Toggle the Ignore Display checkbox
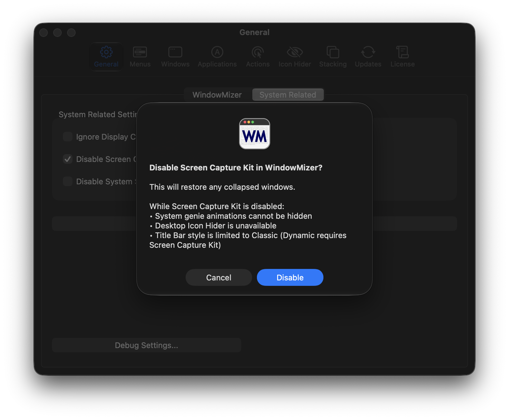Viewport: 509px width, 420px height. [68, 137]
